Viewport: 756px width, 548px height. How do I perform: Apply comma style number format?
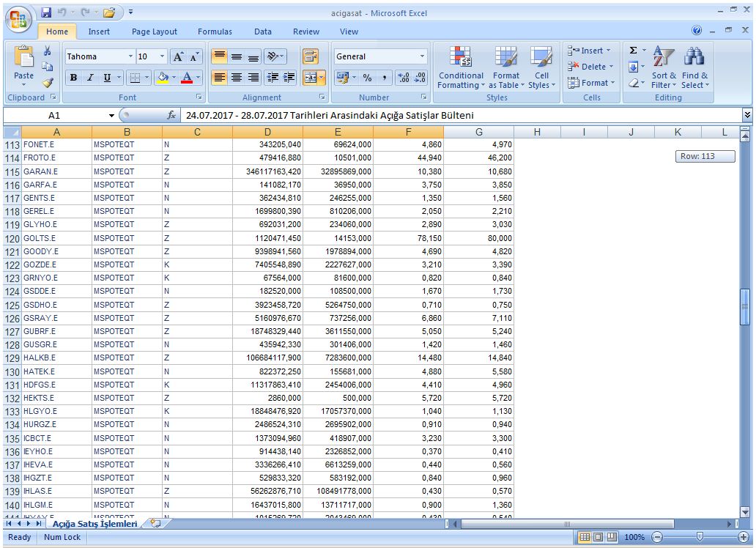tap(385, 77)
